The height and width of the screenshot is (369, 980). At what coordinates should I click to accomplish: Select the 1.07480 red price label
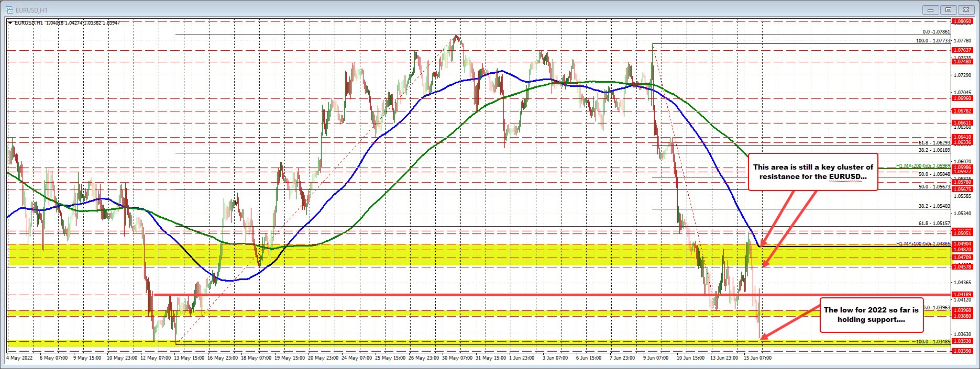tap(963, 61)
